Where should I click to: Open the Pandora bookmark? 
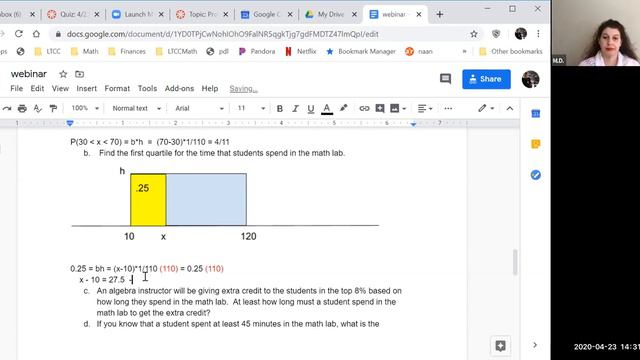pyautogui.click(x=257, y=51)
